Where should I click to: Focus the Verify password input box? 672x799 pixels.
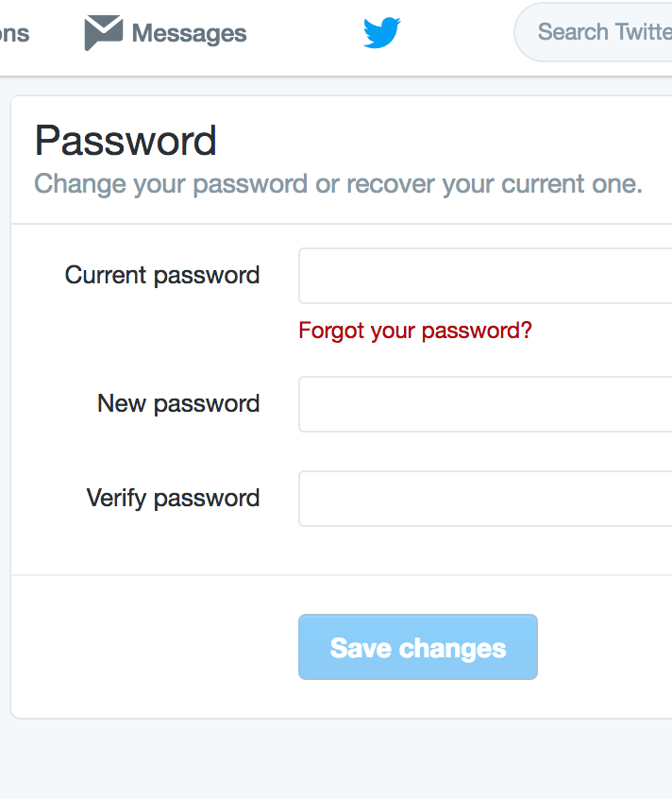(x=485, y=499)
